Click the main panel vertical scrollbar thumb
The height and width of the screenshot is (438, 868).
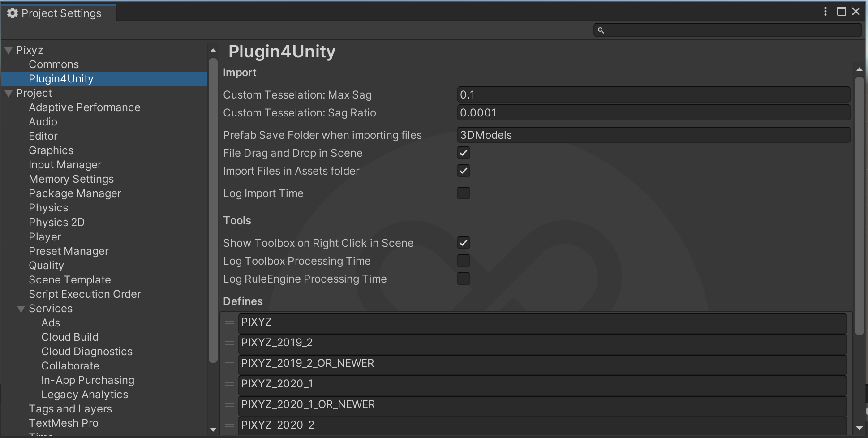tap(859, 206)
